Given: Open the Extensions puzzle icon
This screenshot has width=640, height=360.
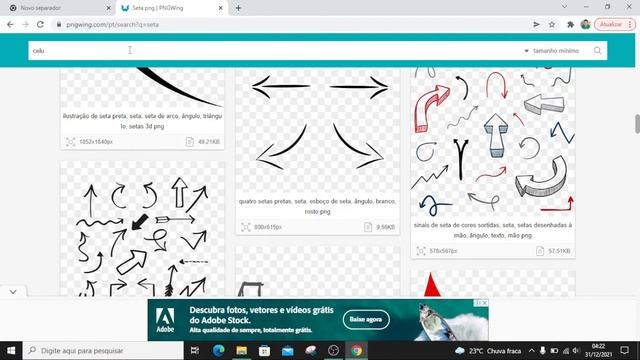Looking at the screenshot, I should click(x=570, y=24).
